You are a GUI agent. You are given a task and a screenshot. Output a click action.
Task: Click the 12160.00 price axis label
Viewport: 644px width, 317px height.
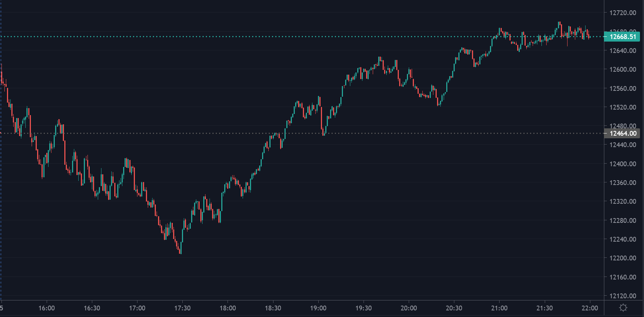point(623,277)
